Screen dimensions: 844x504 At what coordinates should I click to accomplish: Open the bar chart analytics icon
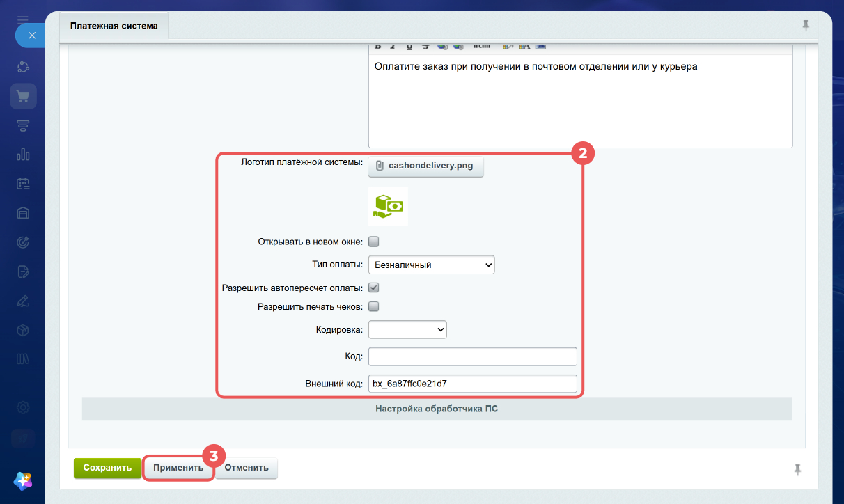pos(23,155)
